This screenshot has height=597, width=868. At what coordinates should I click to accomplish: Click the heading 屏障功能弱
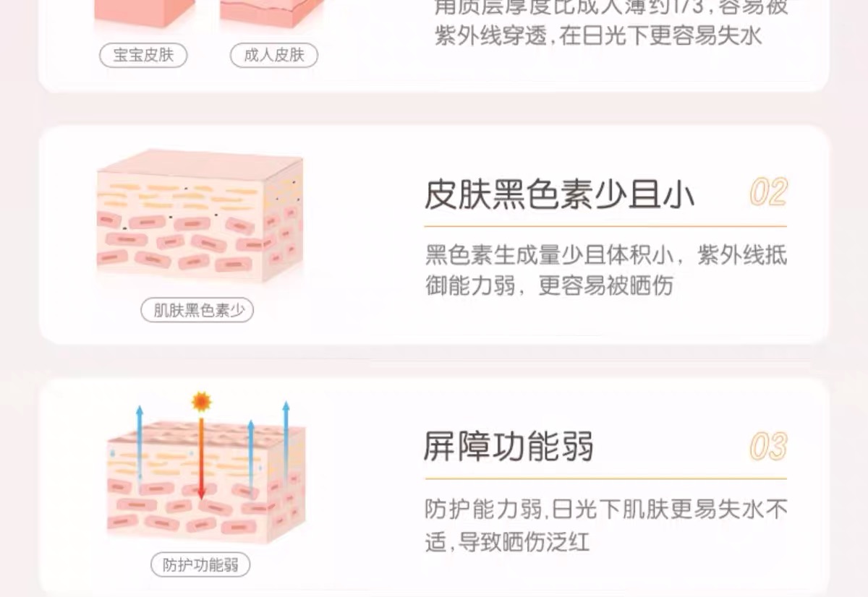509,447
